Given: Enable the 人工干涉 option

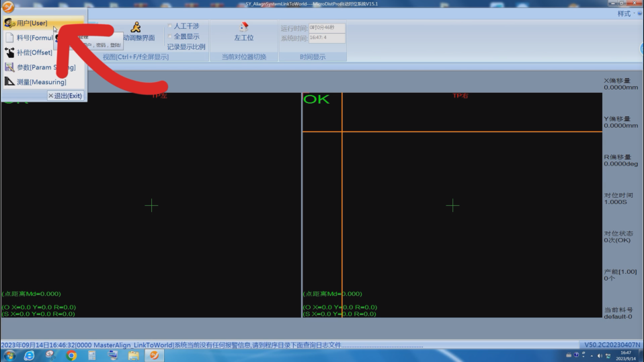Looking at the screenshot, I should point(170,26).
